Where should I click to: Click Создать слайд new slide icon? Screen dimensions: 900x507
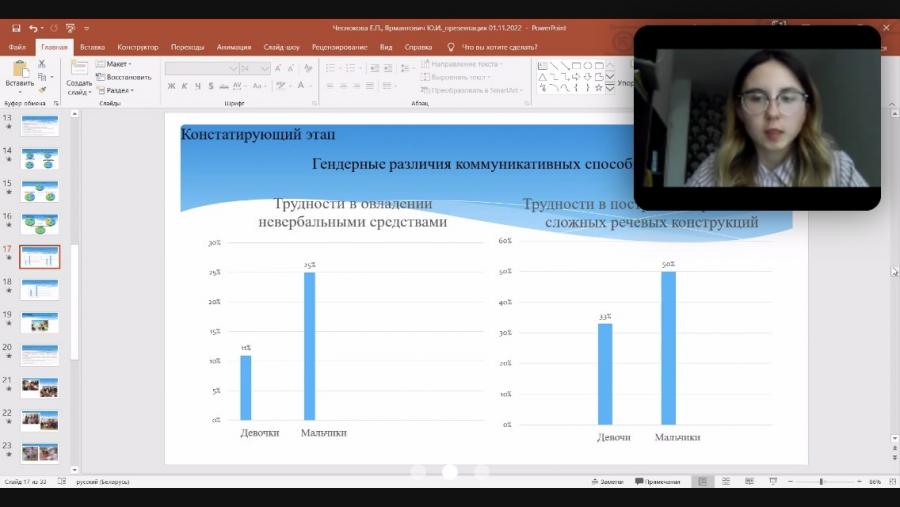[79, 68]
